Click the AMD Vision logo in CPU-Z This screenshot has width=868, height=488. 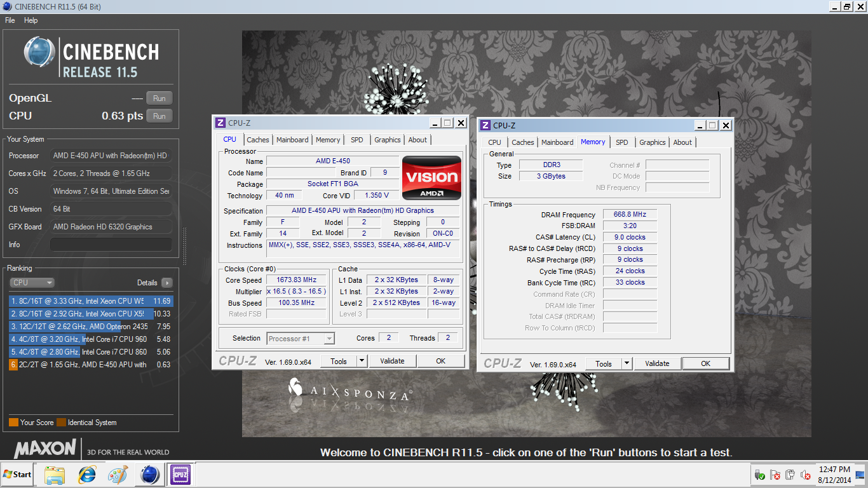(x=432, y=177)
